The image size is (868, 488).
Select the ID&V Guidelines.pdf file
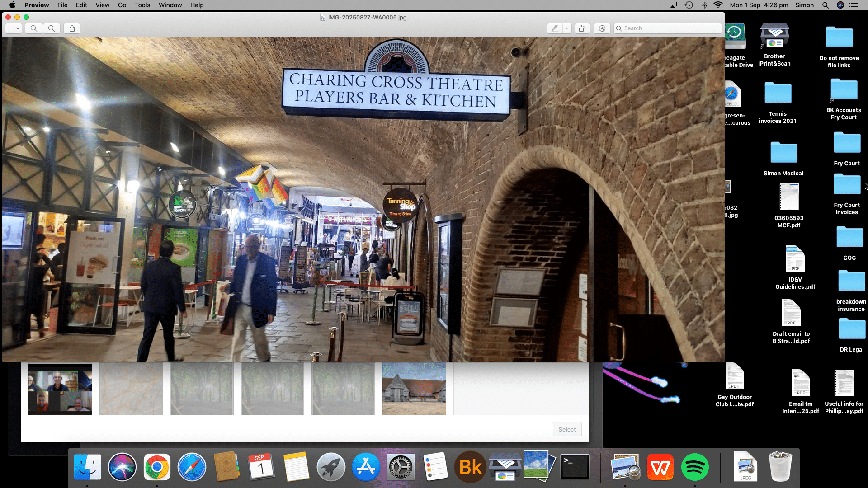(x=795, y=267)
